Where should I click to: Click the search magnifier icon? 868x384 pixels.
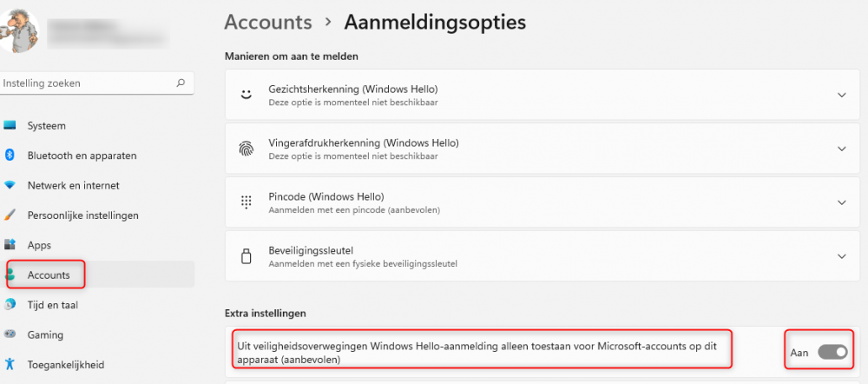pyautogui.click(x=181, y=83)
